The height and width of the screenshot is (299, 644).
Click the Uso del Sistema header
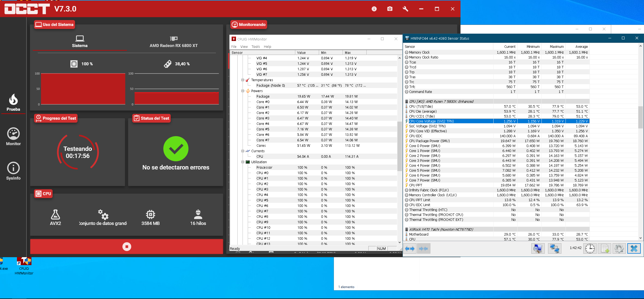pos(55,25)
